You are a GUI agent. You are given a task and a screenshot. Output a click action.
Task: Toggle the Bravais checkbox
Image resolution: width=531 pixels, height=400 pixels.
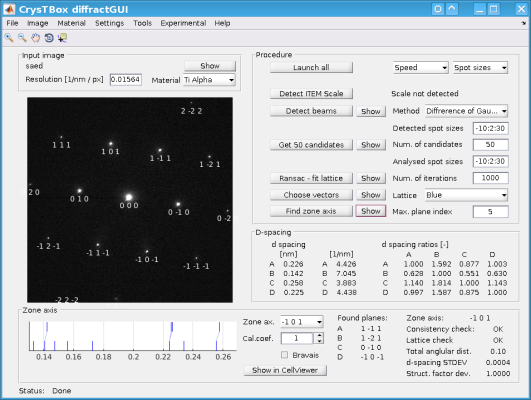click(284, 355)
